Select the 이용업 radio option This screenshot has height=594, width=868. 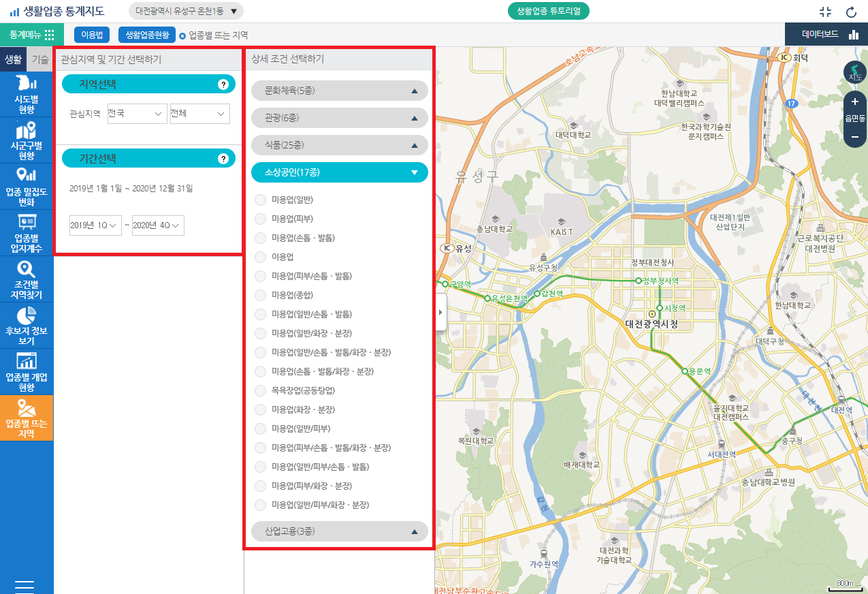tap(260, 257)
